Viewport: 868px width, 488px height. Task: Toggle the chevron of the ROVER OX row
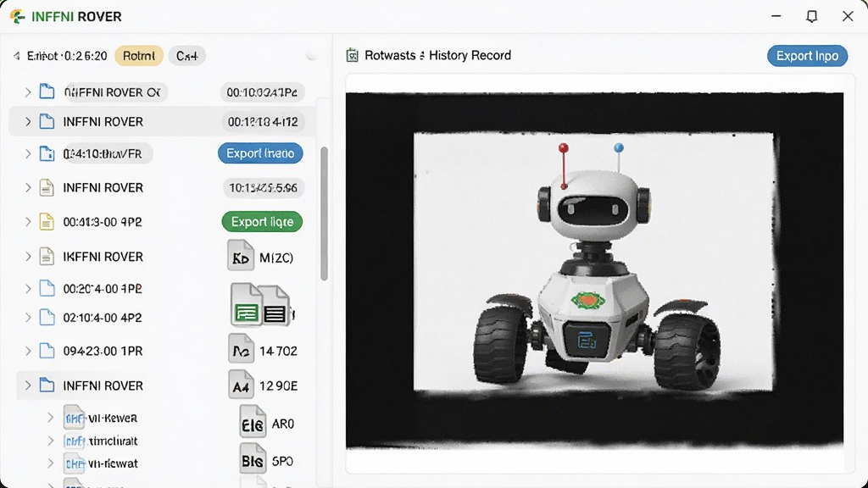point(28,91)
